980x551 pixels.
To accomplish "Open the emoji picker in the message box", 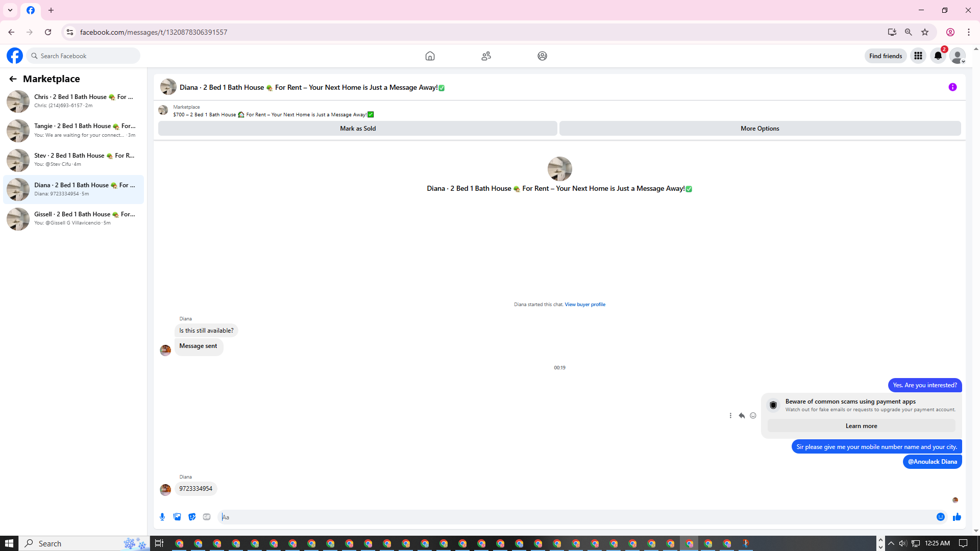I will (x=941, y=517).
